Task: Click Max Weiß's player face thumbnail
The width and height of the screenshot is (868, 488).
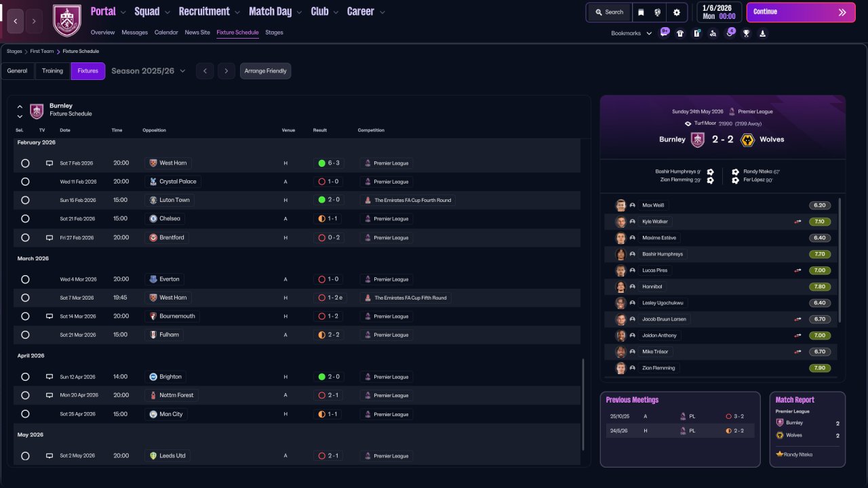Action: [620, 205]
